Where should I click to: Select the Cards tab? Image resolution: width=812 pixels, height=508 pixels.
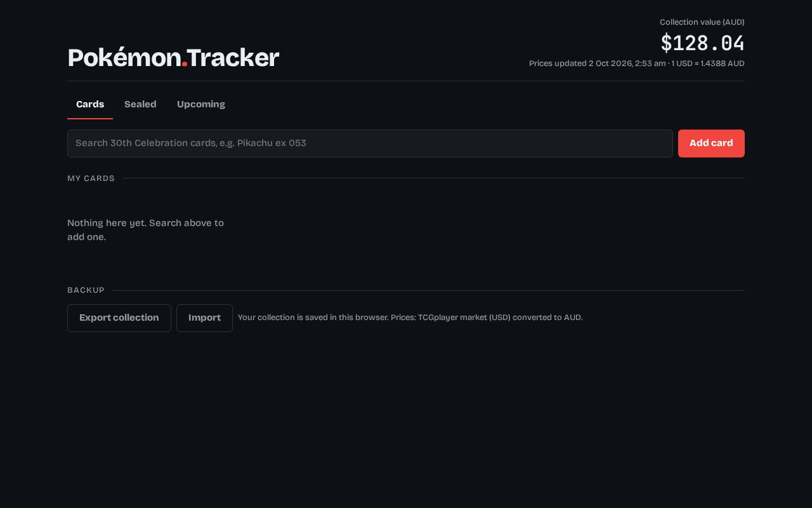click(x=90, y=104)
